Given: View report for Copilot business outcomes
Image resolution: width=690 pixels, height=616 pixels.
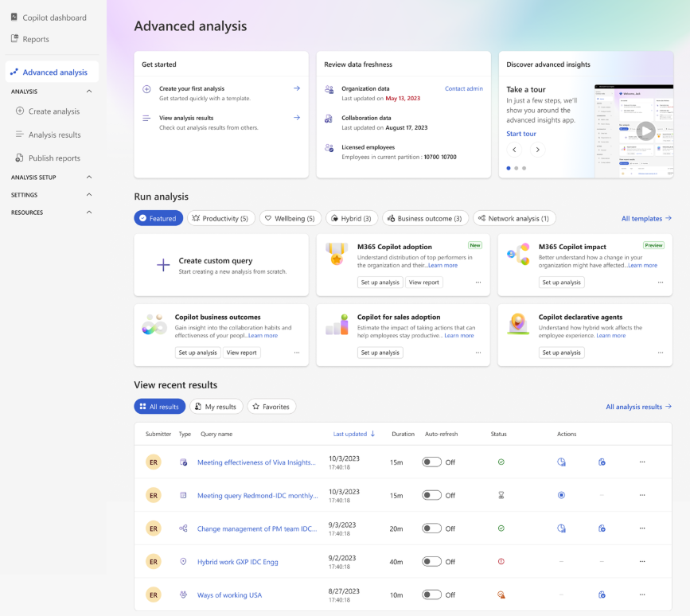Looking at the screenshot, I should [x=242, y=353].
